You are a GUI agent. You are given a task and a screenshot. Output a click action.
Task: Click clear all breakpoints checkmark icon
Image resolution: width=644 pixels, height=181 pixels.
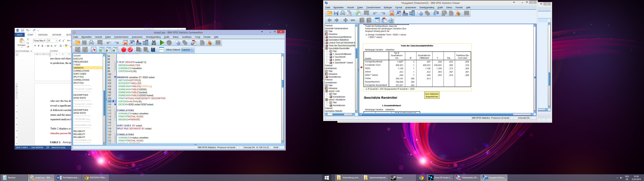(130, 50)
